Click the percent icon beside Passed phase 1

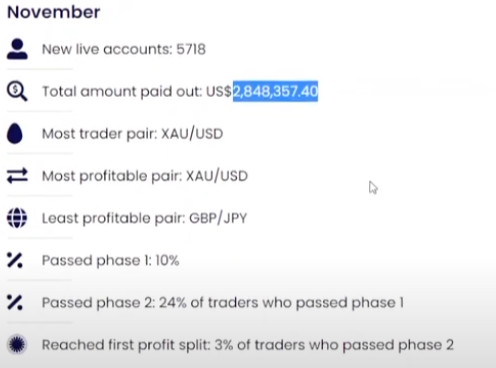tap(15, 260)
